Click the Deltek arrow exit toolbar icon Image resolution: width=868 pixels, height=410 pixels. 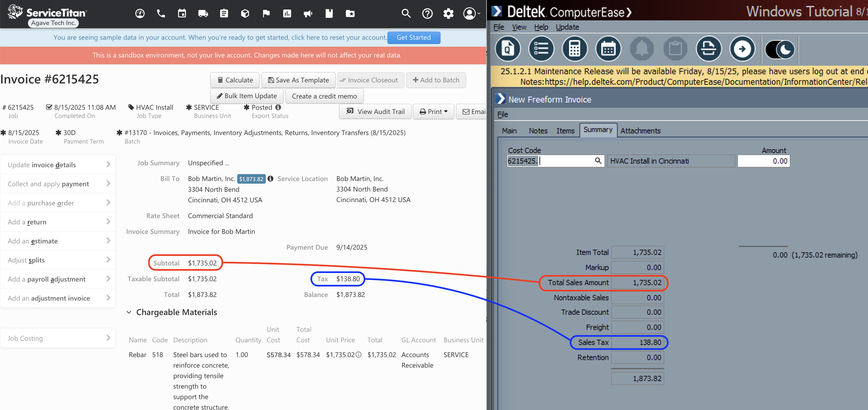pos(742,49)
